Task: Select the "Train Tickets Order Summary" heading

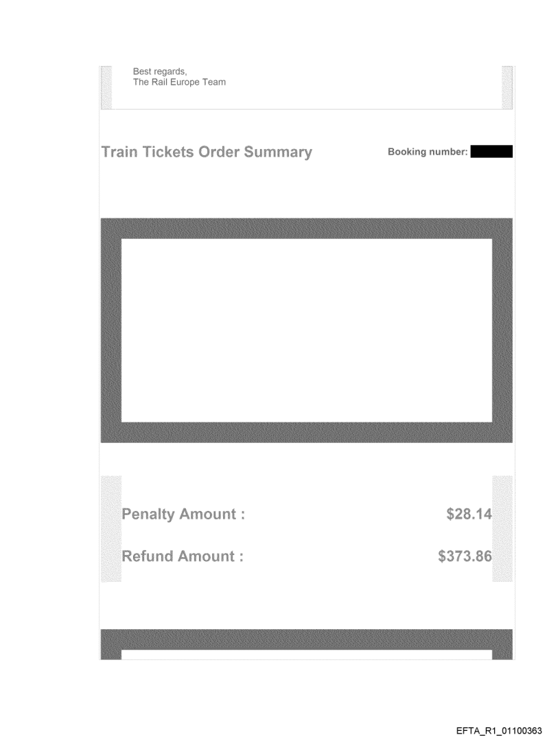Action: [207, 152]
